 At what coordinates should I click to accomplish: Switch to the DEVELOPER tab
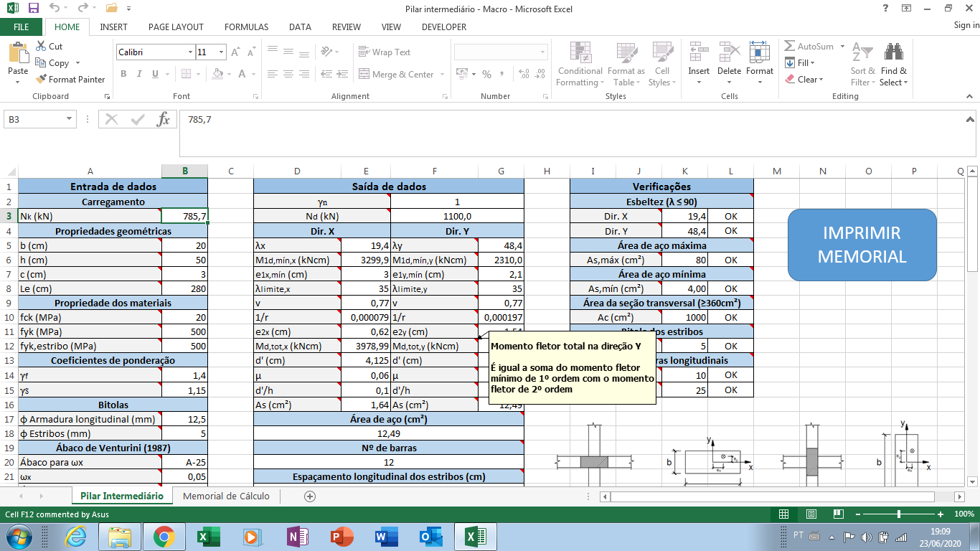click(444, 27)
